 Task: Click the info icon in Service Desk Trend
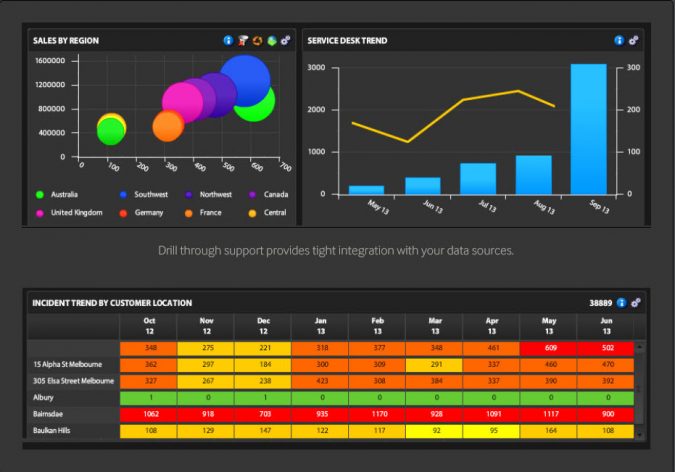619,40
